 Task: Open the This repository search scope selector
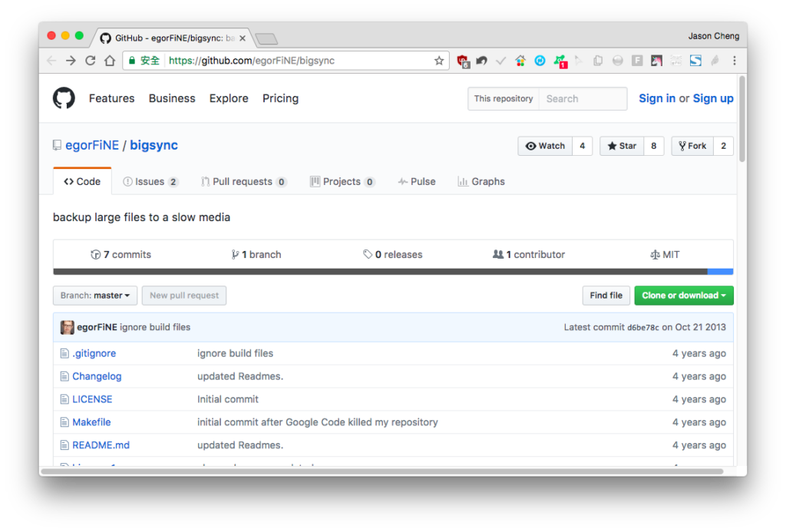(x=504, y=99)
